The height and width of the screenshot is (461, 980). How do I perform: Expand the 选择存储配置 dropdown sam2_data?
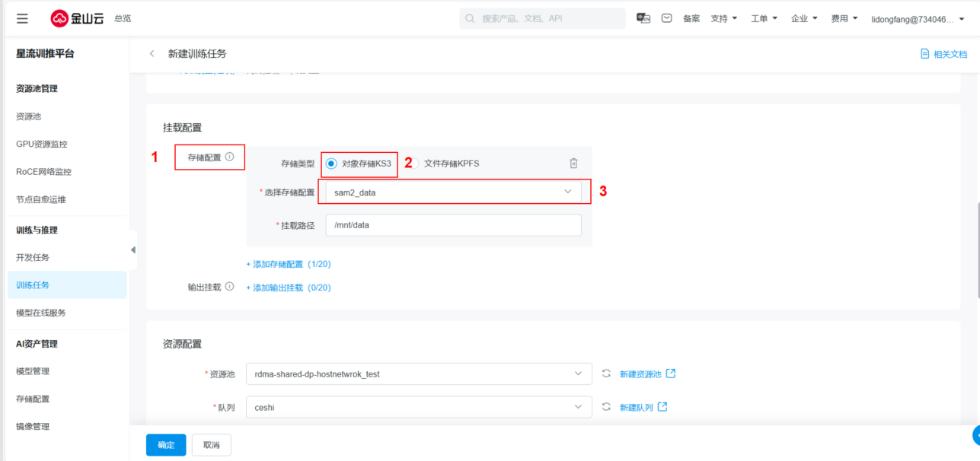454,192
